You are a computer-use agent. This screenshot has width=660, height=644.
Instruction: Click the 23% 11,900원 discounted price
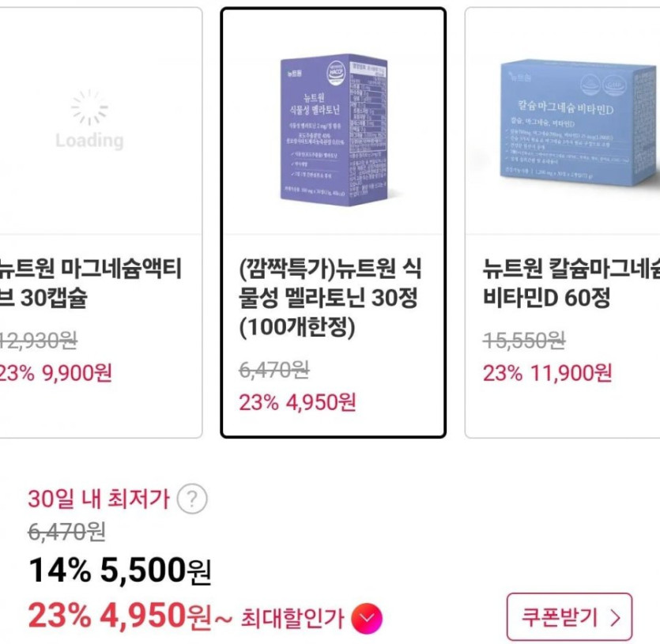pyautogui.click(x=548, y=372)
